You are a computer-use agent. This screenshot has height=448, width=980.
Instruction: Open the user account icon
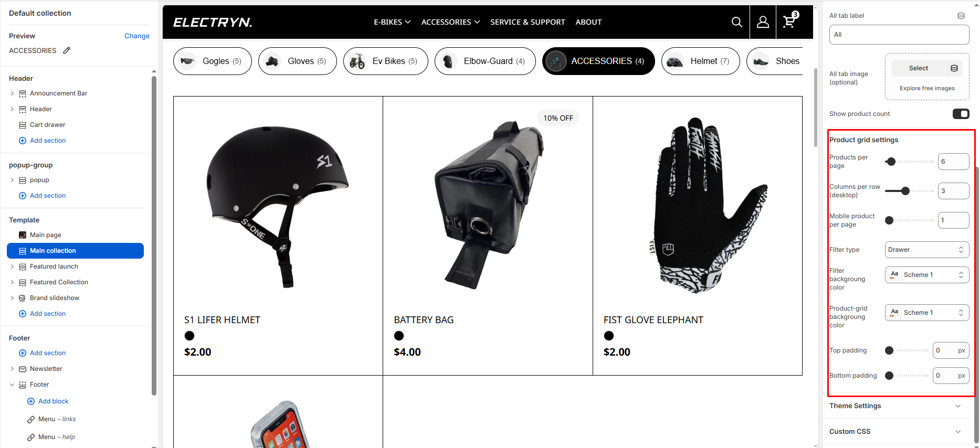[x=763, y=22]
